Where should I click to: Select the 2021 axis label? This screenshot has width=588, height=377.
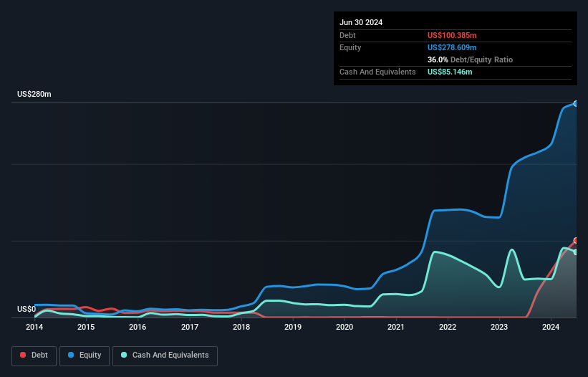pyautogui.click(x=395, y=327)
